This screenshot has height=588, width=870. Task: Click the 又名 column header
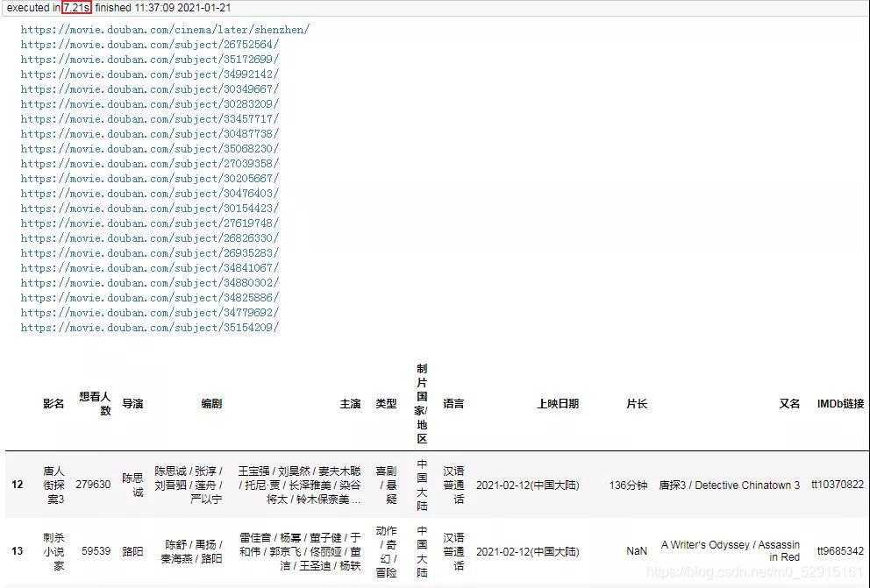coord(789,404)
